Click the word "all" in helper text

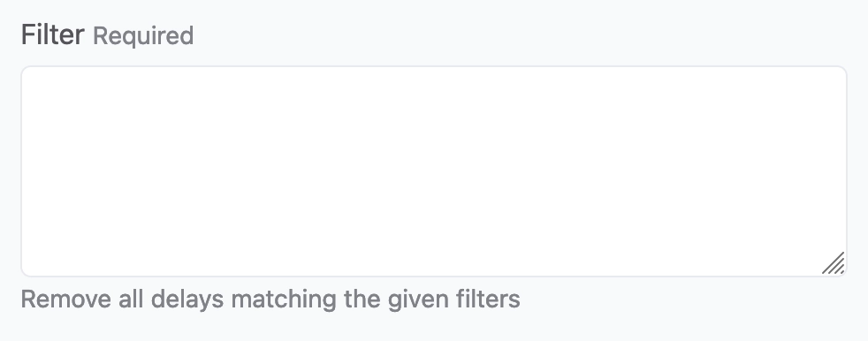(x=131, y=299)
